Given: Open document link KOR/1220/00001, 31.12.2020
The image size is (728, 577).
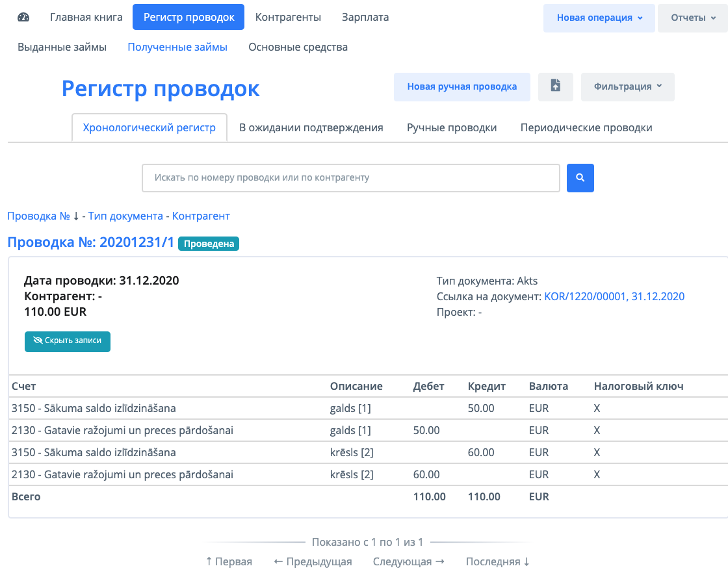Looking at the screenshot, I should 614,297.
